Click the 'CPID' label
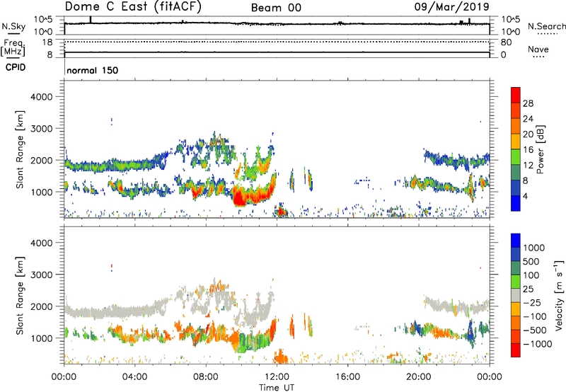Screen dimensions: 566x392 (16, 67)
